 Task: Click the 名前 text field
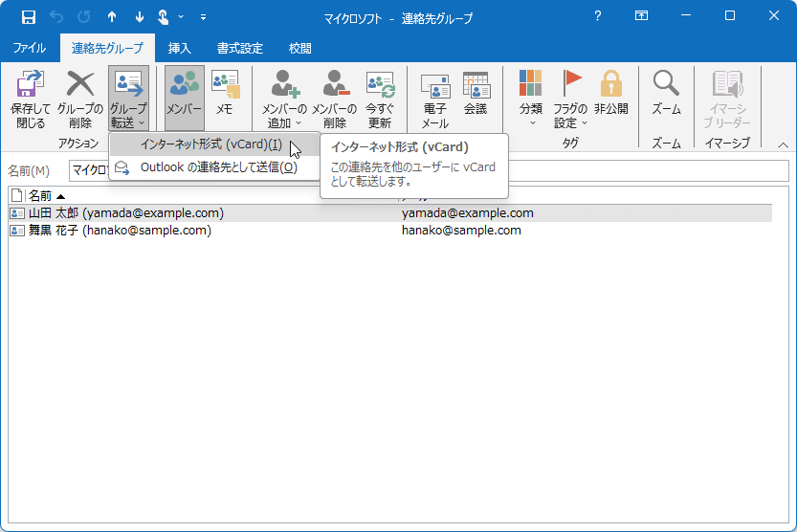click(429, 170)
